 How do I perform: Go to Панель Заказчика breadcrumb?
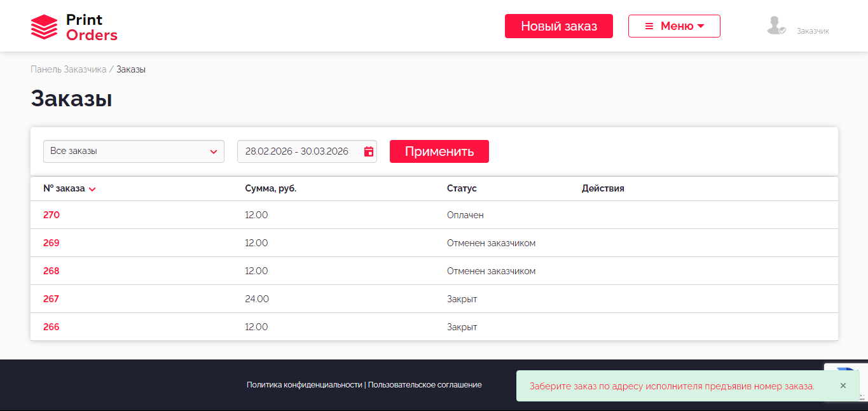pyautogui.click(x=68, y=69)
